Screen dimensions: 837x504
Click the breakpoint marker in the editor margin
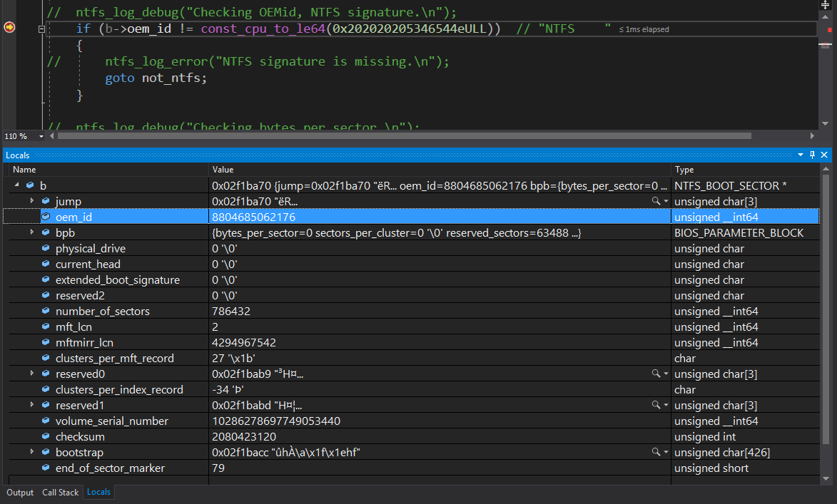pyautogui.click(x=9, y=27)
